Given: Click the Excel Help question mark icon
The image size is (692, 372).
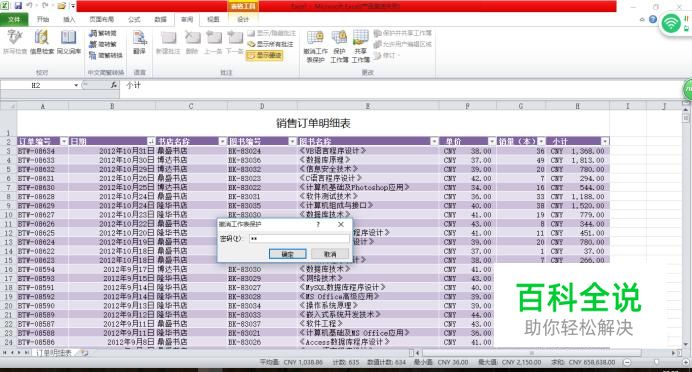Looking at the screenshot, I should tap(653, 19).
